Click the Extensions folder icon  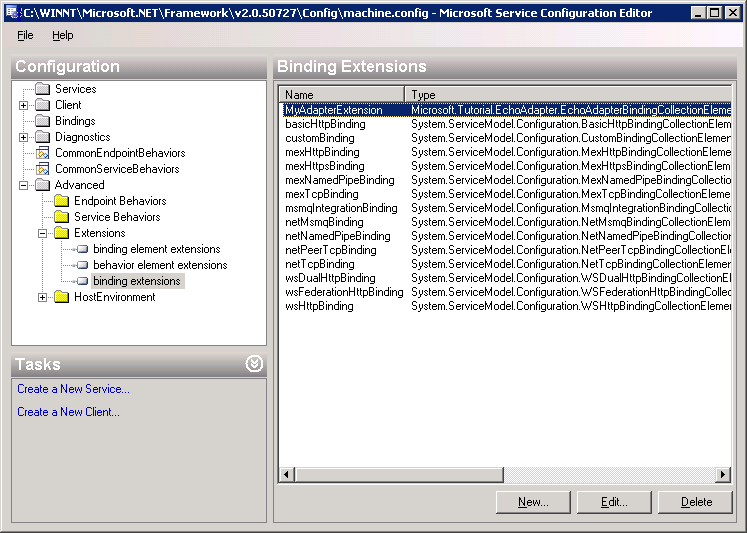coord(62,233)
